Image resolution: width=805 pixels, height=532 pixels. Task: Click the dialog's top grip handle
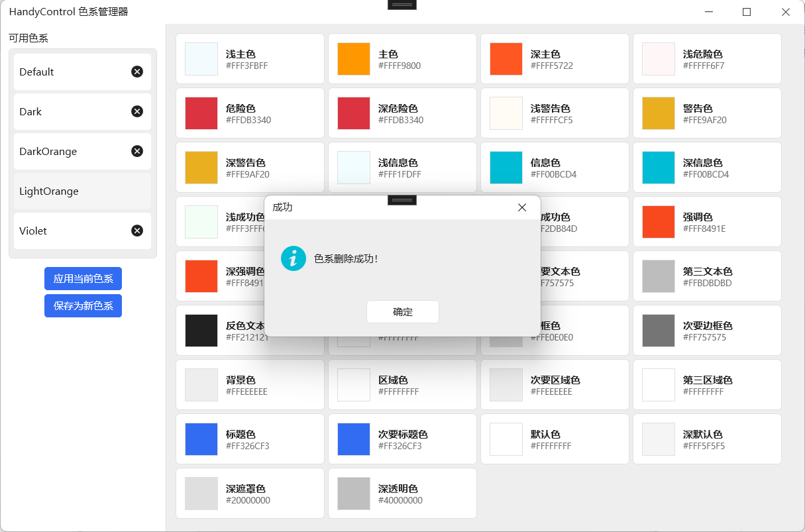(x=402, y=200)
